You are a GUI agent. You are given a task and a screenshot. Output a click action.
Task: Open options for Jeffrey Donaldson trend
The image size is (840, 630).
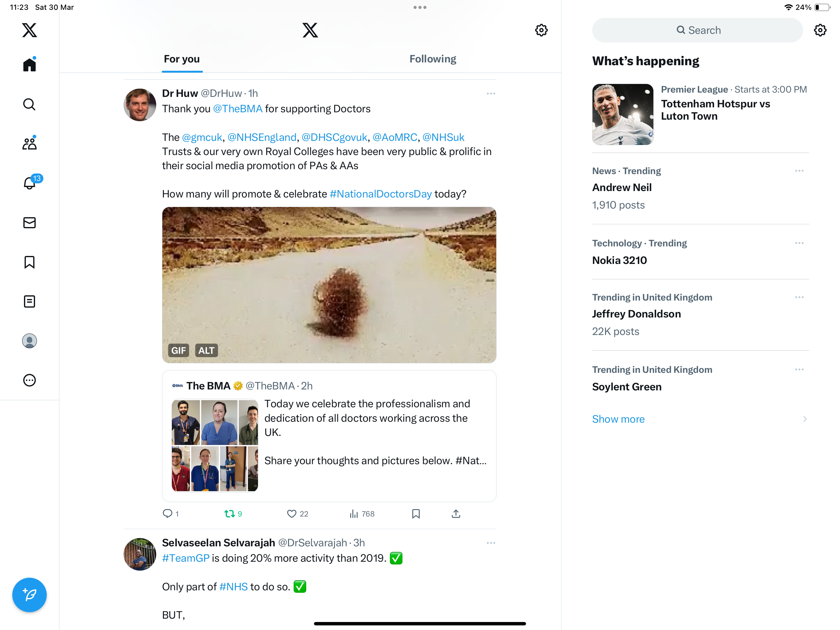tap(799, 297)
